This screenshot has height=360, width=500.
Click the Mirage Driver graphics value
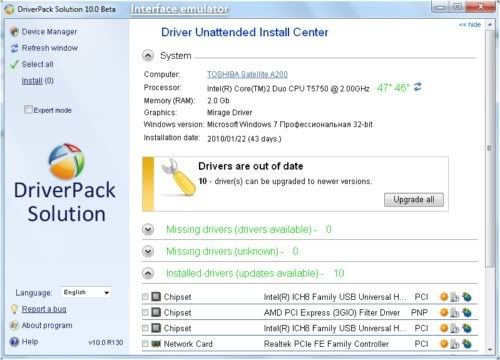coord(229,112)
